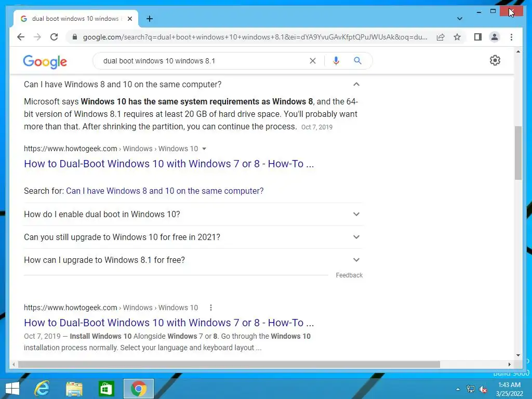Open featured How to Dual-Boot link
The width and height of the screenshot is (532, 399).
pos(169,164)
